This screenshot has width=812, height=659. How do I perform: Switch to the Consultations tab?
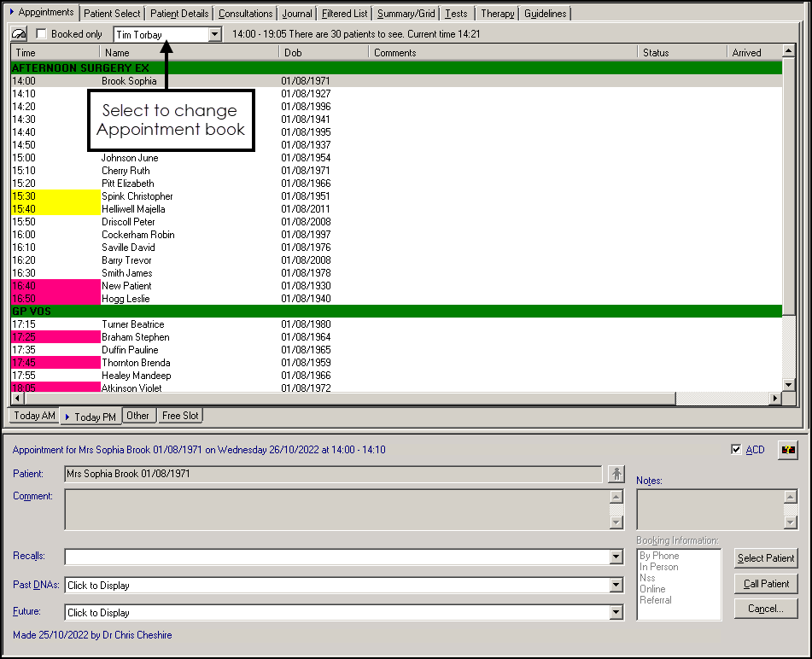pyautogui.click(x=245, y=14)
